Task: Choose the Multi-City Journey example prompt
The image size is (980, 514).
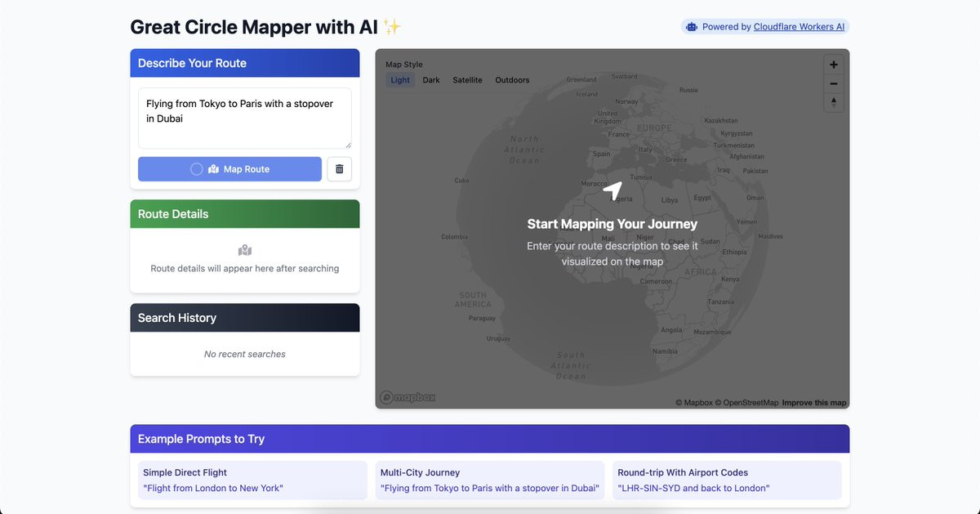Action: 490,480
